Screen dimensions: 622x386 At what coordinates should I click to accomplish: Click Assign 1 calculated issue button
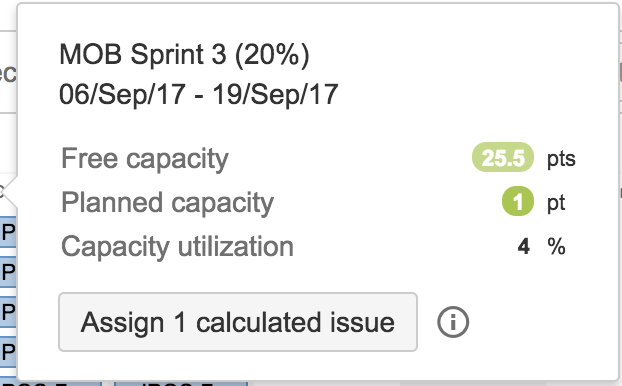click(x=238, y=322)
